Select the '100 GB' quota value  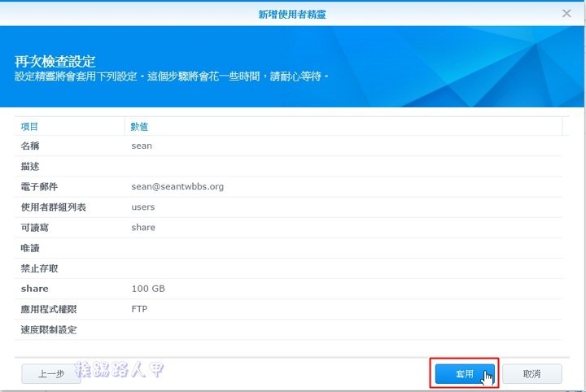[148, 289]
